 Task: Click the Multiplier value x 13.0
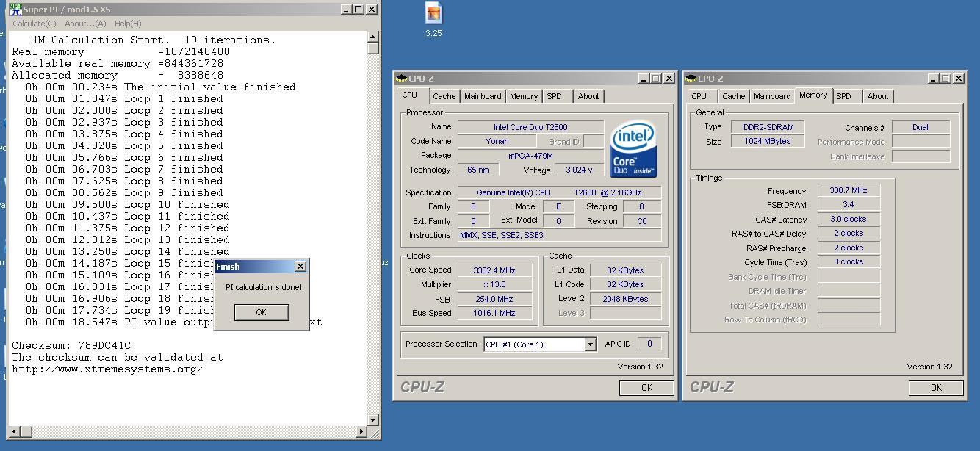[494, 284]
